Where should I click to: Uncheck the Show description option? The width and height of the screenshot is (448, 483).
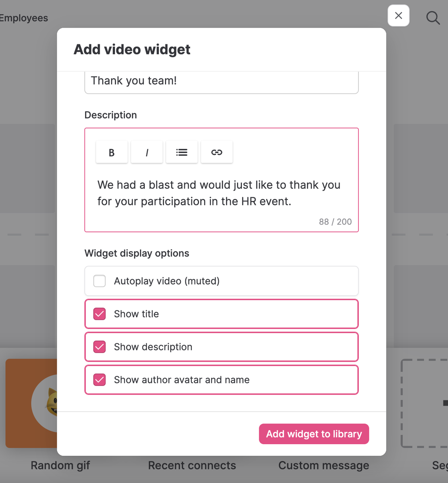[100, 347]
